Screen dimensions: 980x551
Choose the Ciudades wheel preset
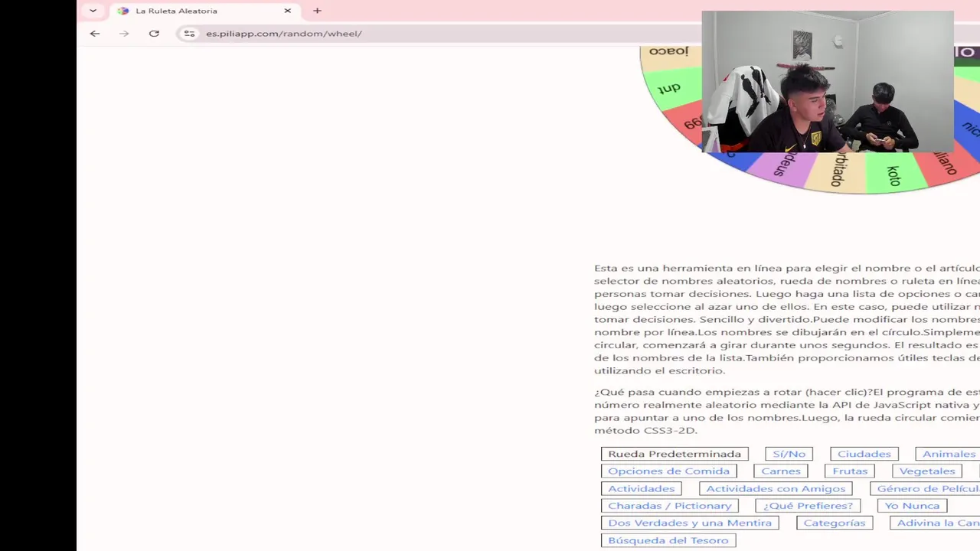tap(864, 454)
